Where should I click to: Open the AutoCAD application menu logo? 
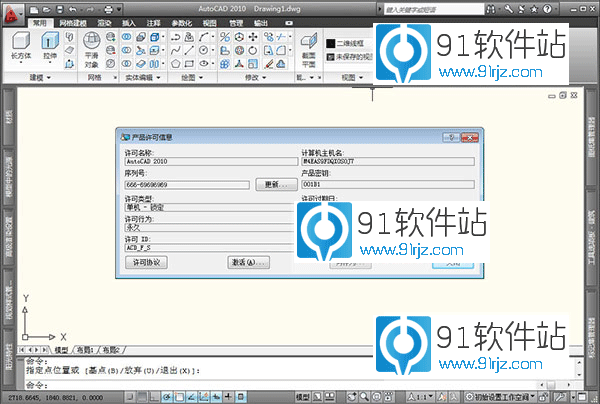tap(12, 14)
